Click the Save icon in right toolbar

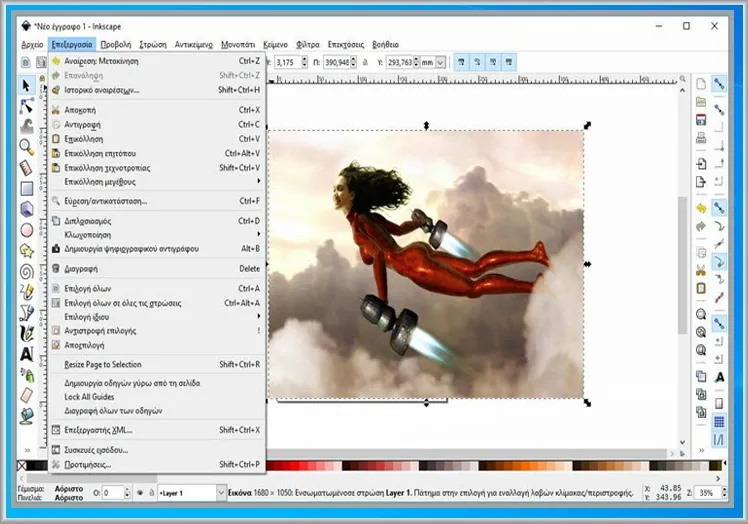(701, 120)
